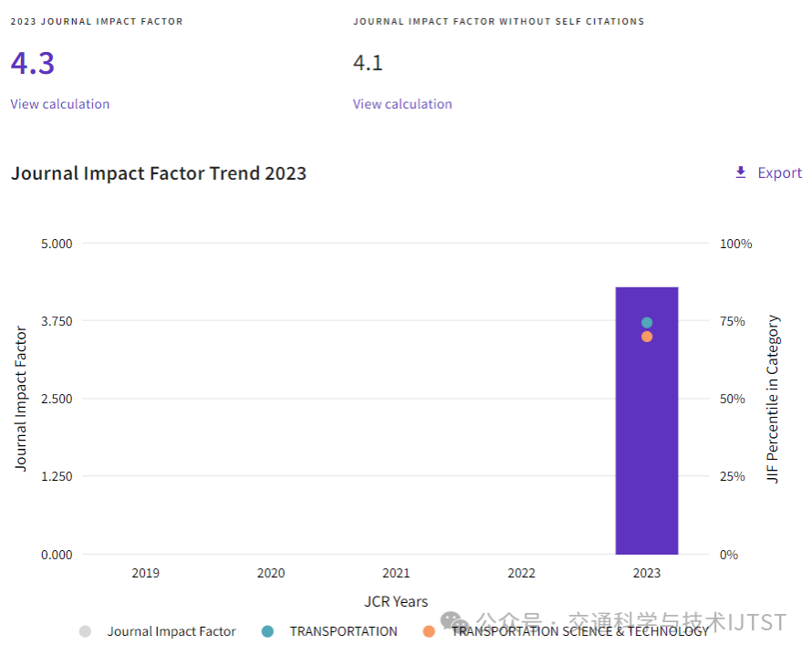Screen dimensions: 812x655
Task: Click the Export text label
Action: pyautogui.click(x=779, y=173)
